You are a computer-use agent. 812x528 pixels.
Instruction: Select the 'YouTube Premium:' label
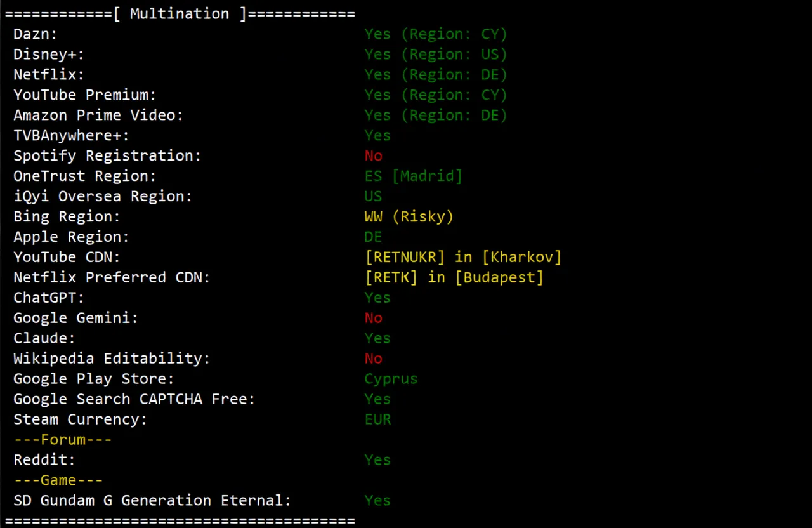point(85,95)
